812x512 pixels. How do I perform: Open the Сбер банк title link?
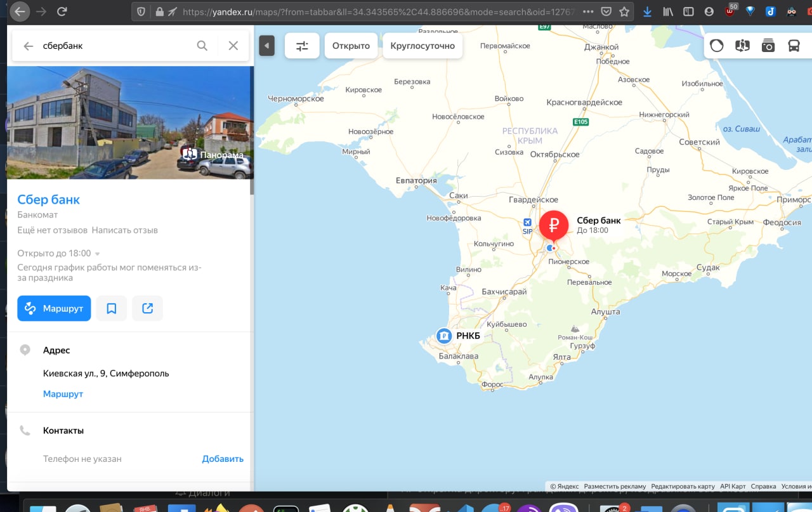(49, 199)
